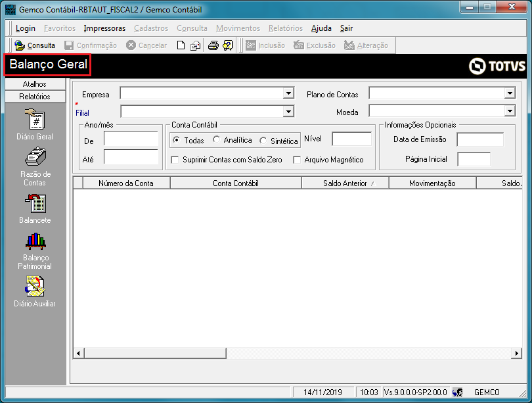Click the horizontal scrollbar right arrow
Image resolution: width=532 pixels, height=403 pixels.
click(x=516, y=353)
